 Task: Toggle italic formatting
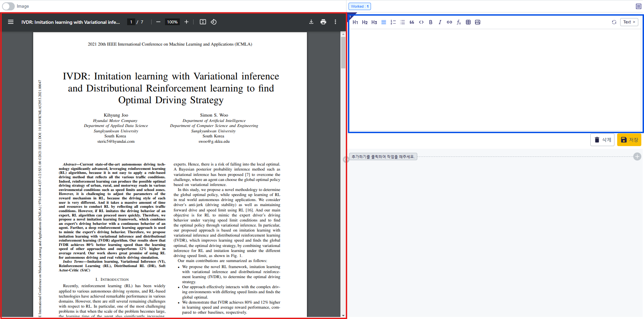440,22
